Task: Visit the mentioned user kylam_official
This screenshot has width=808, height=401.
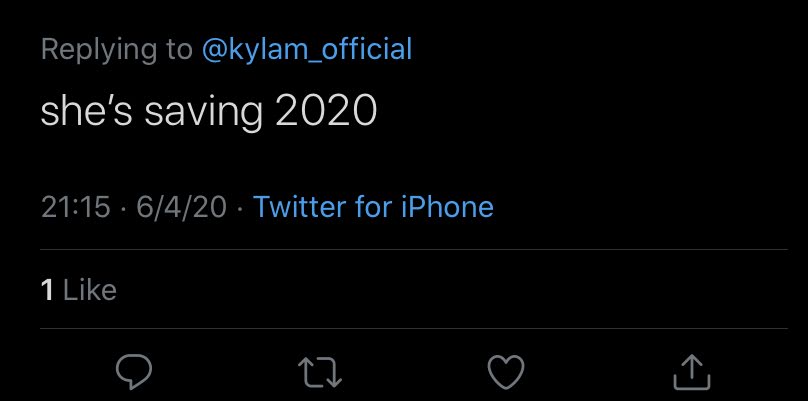Action: [x=306, y=50]
